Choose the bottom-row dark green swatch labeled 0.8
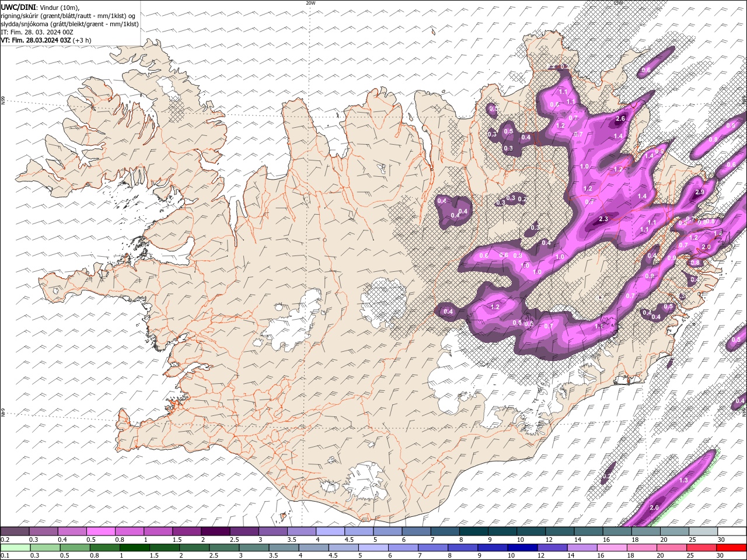This screenshot has height=560, width=747. pyautogui.click(x=105, y=548)
